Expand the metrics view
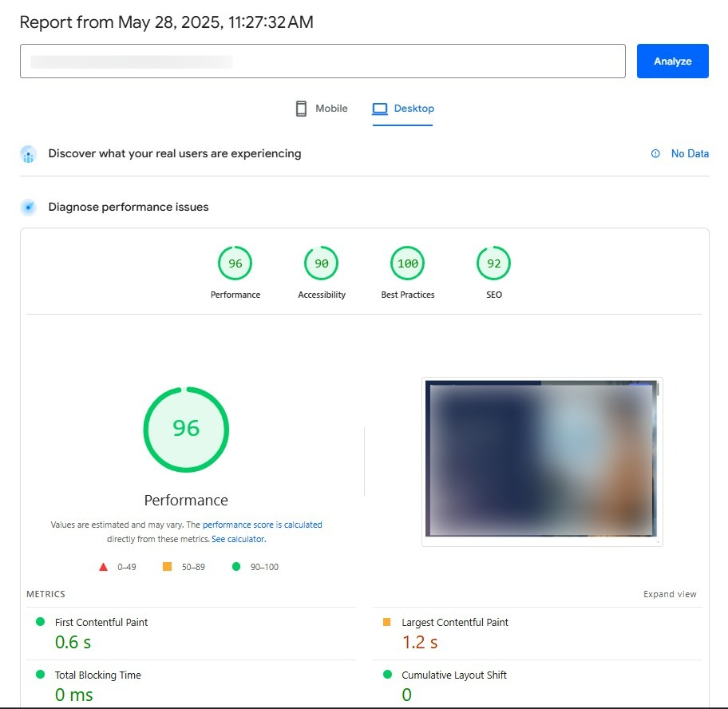Screen dimensions: 728x709 [x=670, y=594]
